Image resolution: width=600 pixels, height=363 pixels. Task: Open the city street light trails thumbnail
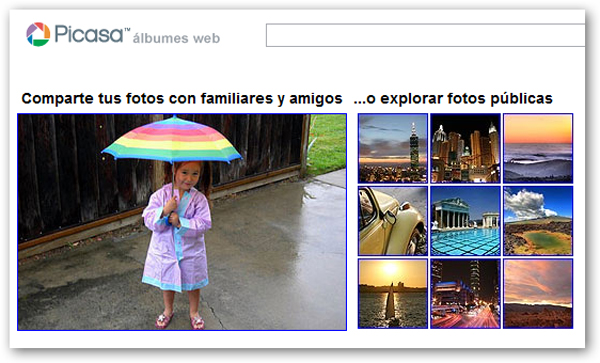click(465, 293)
